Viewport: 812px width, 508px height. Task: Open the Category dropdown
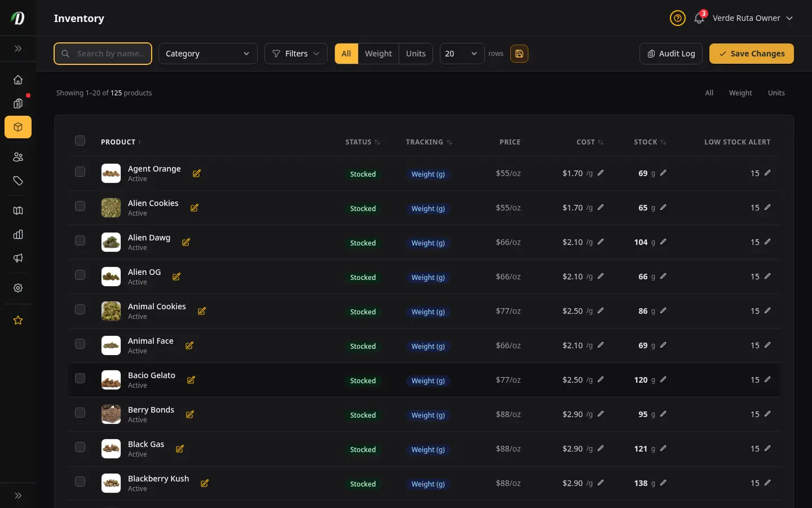208,54
